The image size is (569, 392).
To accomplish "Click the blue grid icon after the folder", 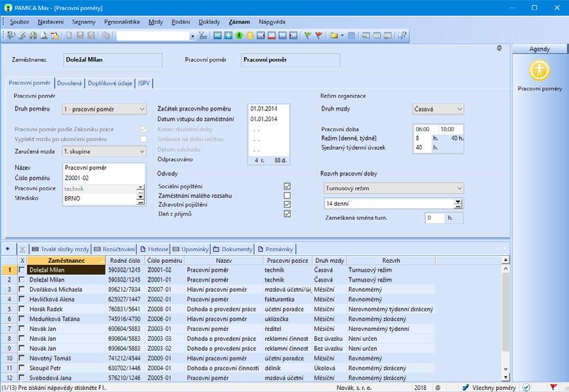I will (351, 35).
